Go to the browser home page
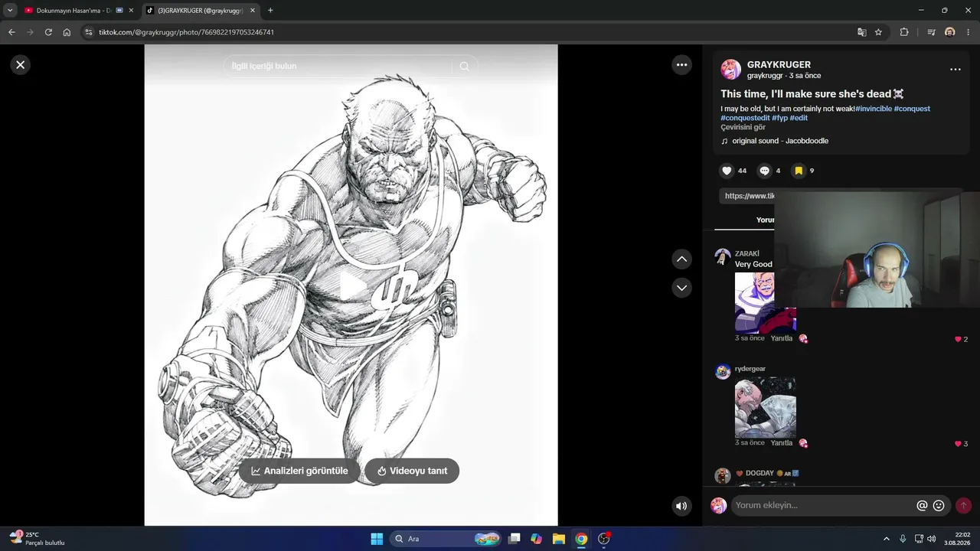980x551 pixels. point(67,32)
